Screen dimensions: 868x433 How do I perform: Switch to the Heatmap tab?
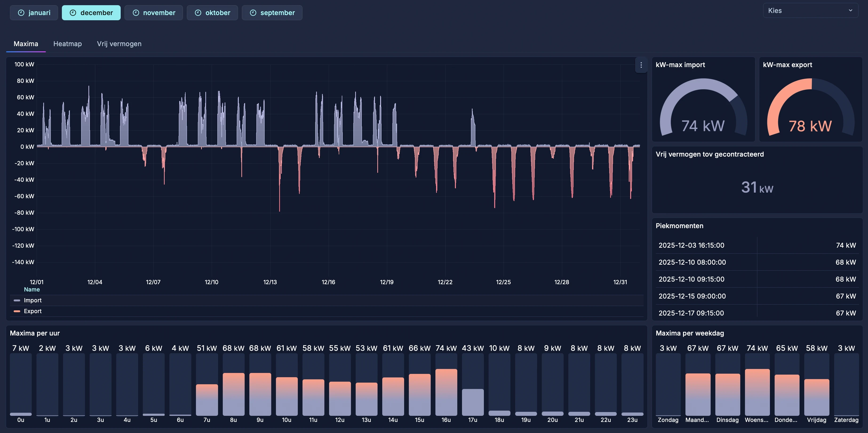point(67,44)
